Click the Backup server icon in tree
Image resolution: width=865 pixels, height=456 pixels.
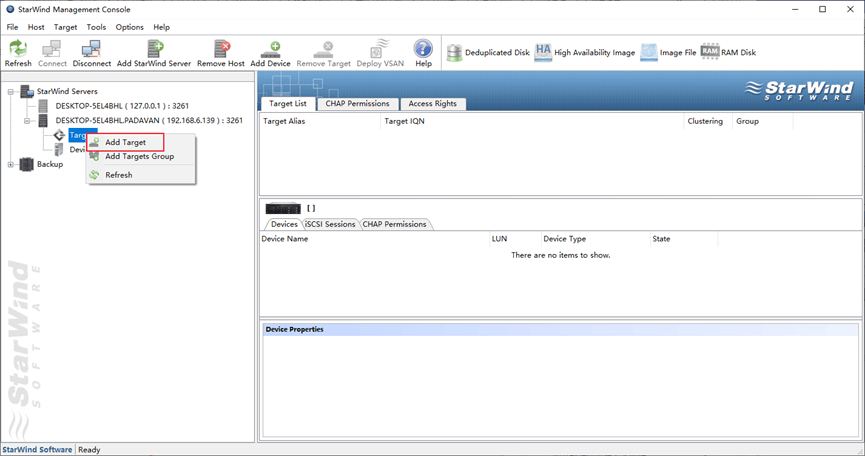coord(26,164)
